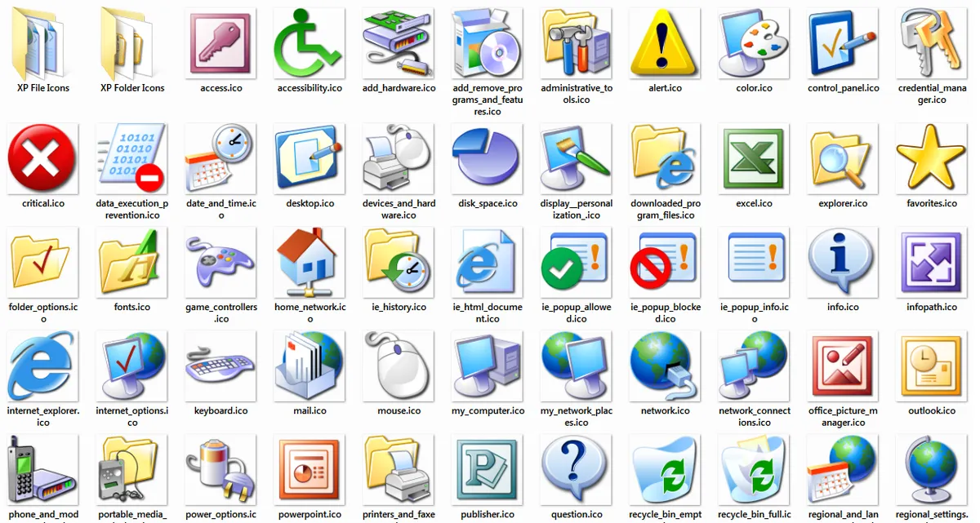Click the 'alert.ico' file name label
The image size is (980, 523).
pyautogui.click(x=666, y=88)
